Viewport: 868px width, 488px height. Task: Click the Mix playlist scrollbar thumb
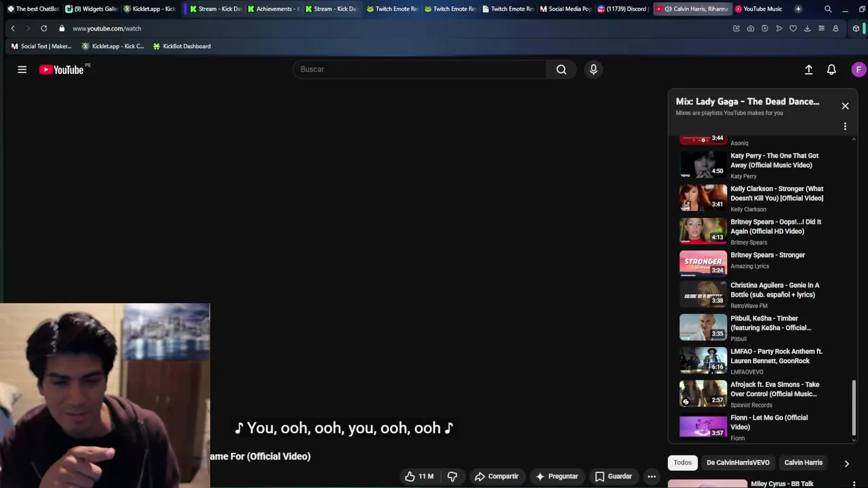coord(854,407)
